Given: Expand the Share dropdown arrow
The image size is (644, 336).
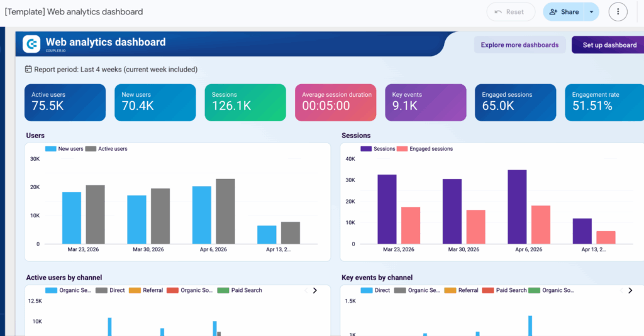Looking at the screenshot, I should click(591, 11).
